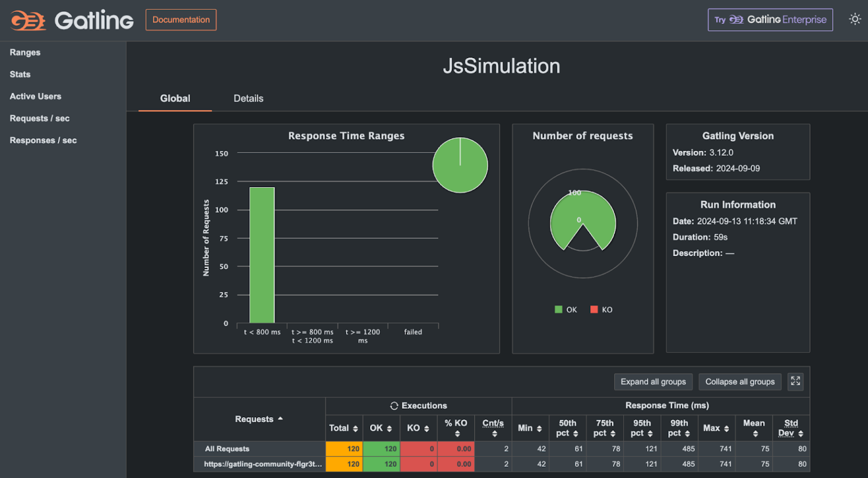Click the fullscreen expand table icon

pos(795,381)
